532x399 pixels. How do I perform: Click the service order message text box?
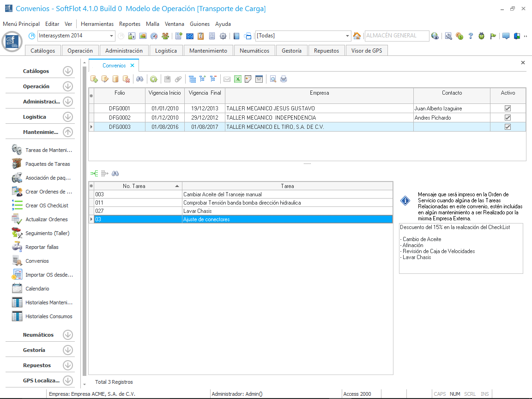coord(461,248)
